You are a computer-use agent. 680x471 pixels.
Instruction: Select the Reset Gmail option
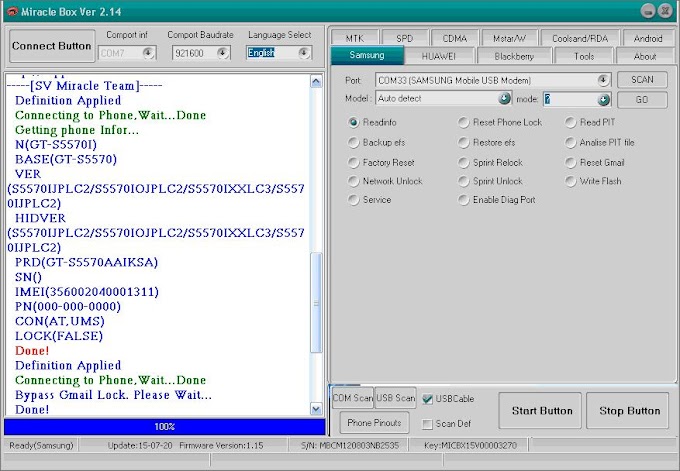point(571,163)
